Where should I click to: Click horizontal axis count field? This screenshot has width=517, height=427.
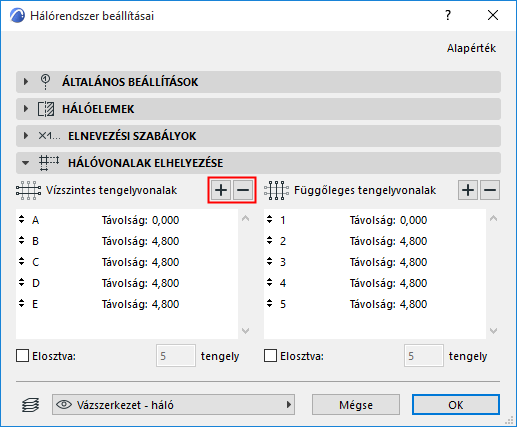coord(176,356)
